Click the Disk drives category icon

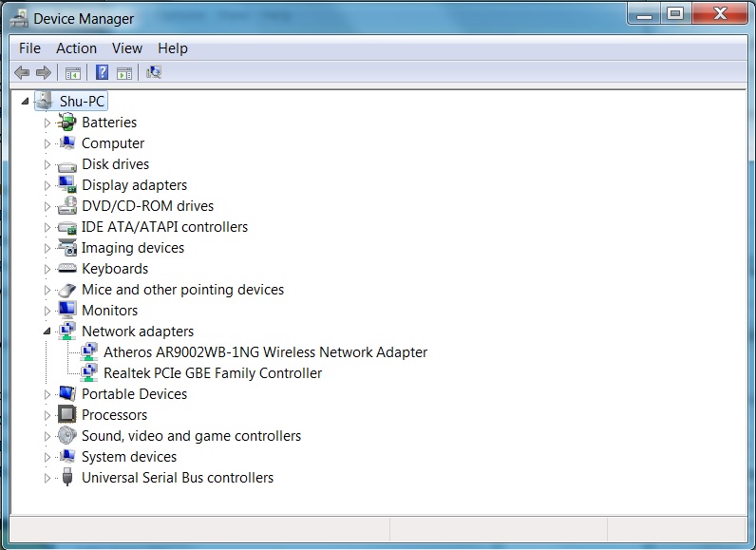coord(66,166)
